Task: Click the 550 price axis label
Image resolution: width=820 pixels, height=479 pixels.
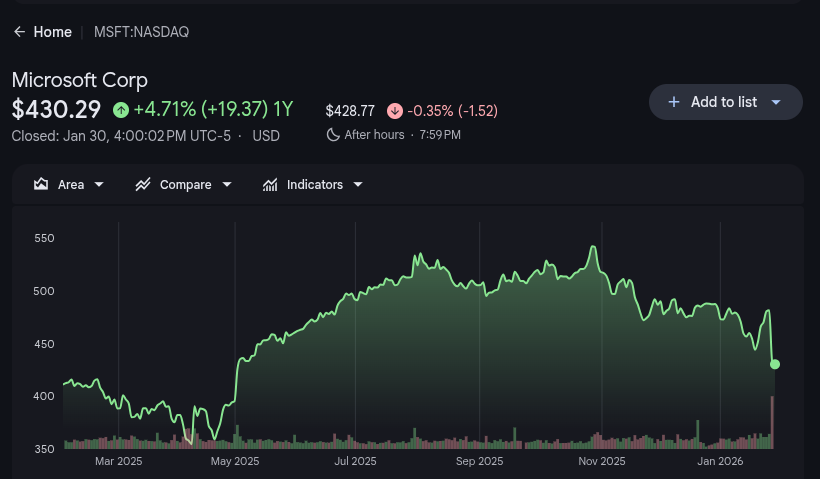Action: click(44, 238)
